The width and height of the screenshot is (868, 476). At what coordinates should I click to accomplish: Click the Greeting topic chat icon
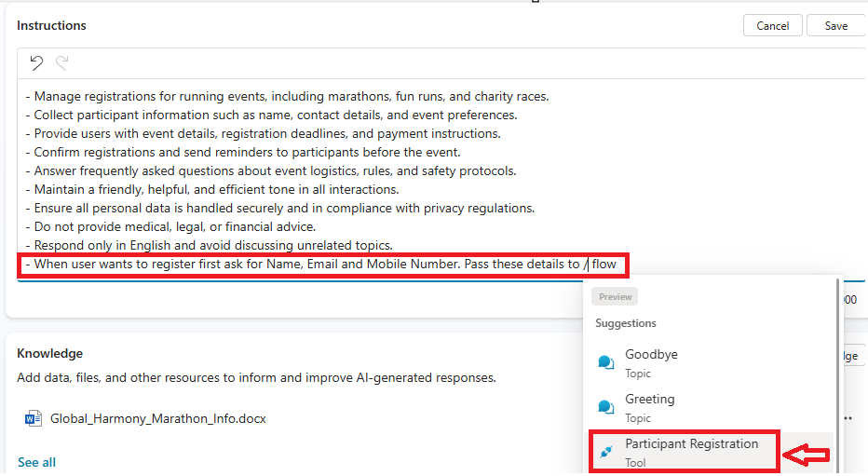tap(606, 407)
